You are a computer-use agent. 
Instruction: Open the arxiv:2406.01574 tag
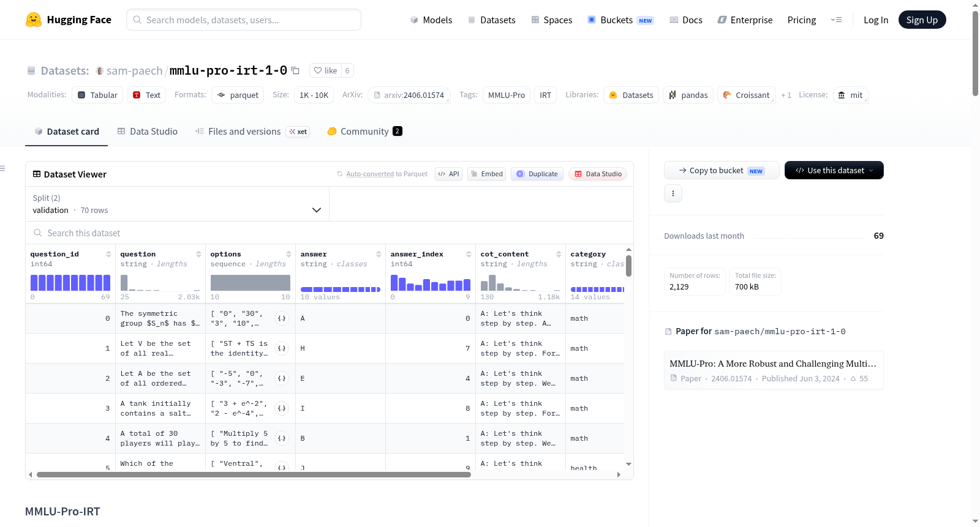point(409,95)
